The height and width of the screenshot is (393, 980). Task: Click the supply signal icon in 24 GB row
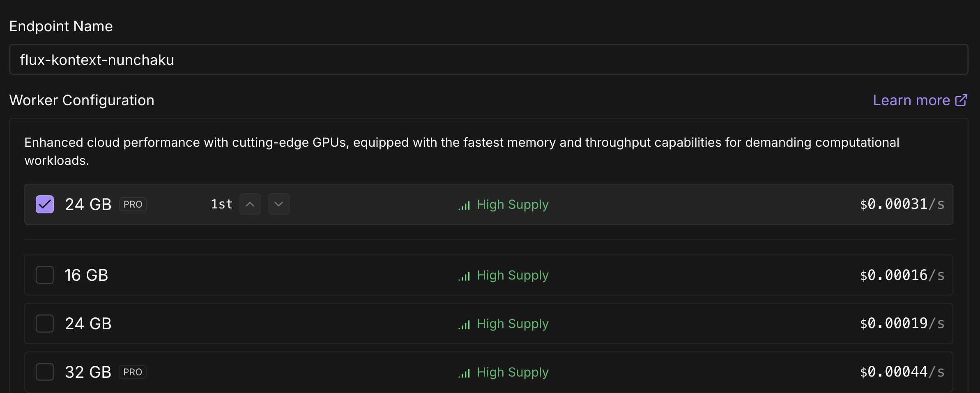(x=464, y=324)
